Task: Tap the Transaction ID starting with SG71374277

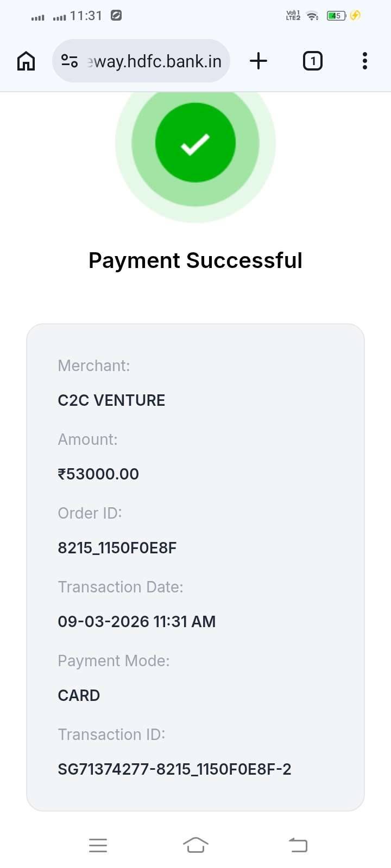Action: click(x=174, y=769)
